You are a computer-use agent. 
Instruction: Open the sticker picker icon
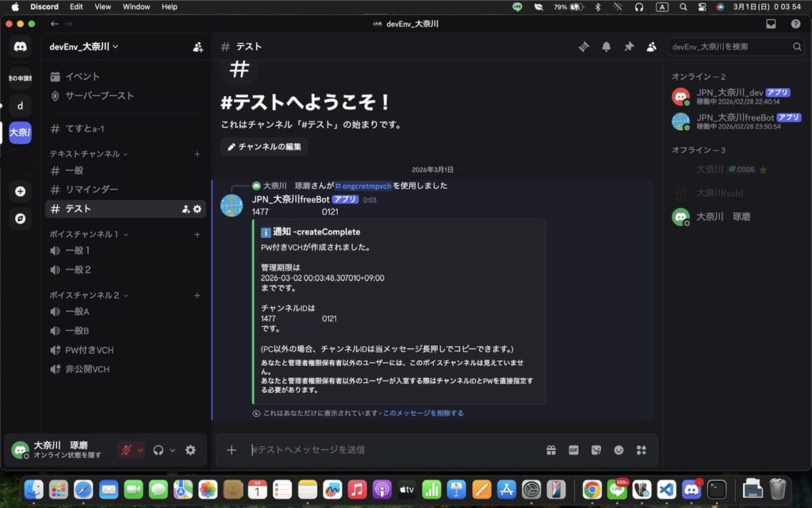click(x=596, y=450)
